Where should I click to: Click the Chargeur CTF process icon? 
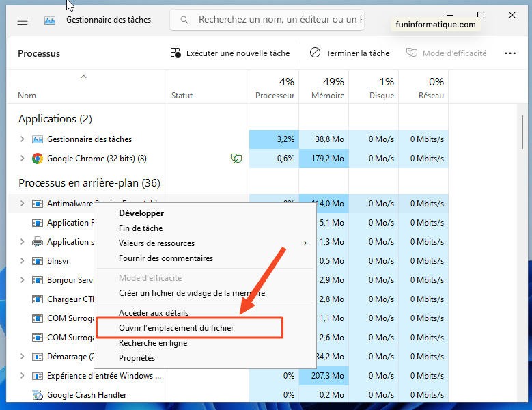point(38,299)
